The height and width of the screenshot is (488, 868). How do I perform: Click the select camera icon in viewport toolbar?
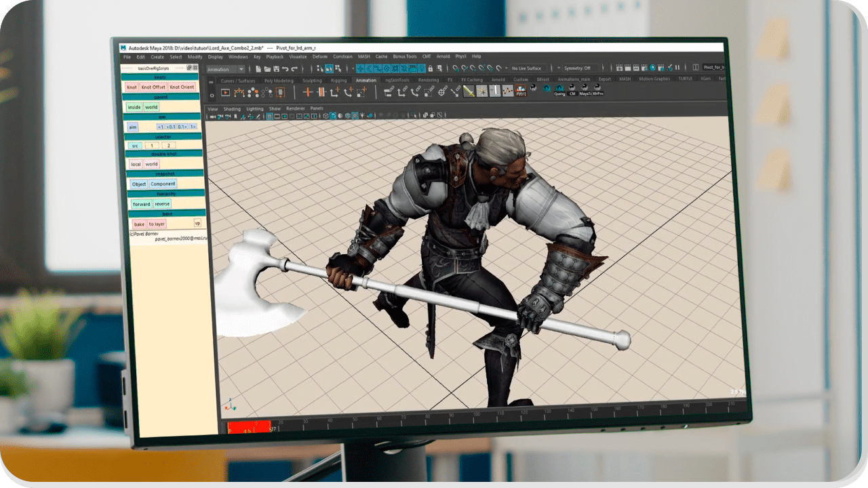pyautogui.click(x=212, y=117)
